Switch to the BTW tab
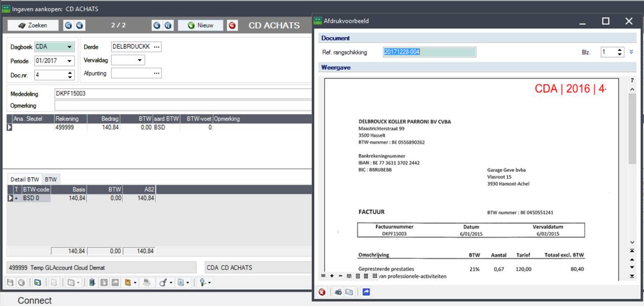 tap(51, 179)
